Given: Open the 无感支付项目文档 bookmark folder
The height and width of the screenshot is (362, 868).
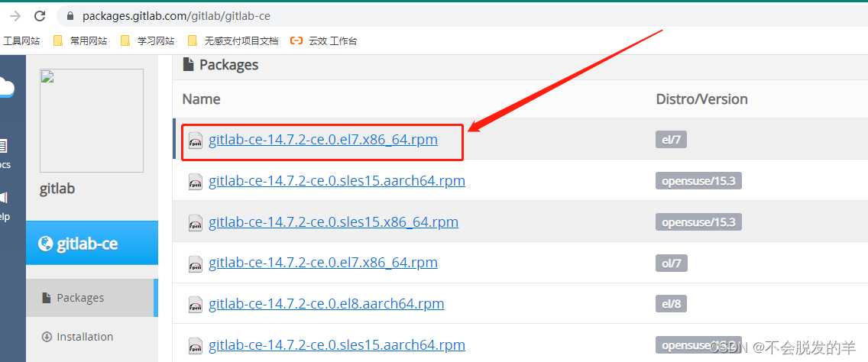Looking at the screenshot, I should pos(233,41).
